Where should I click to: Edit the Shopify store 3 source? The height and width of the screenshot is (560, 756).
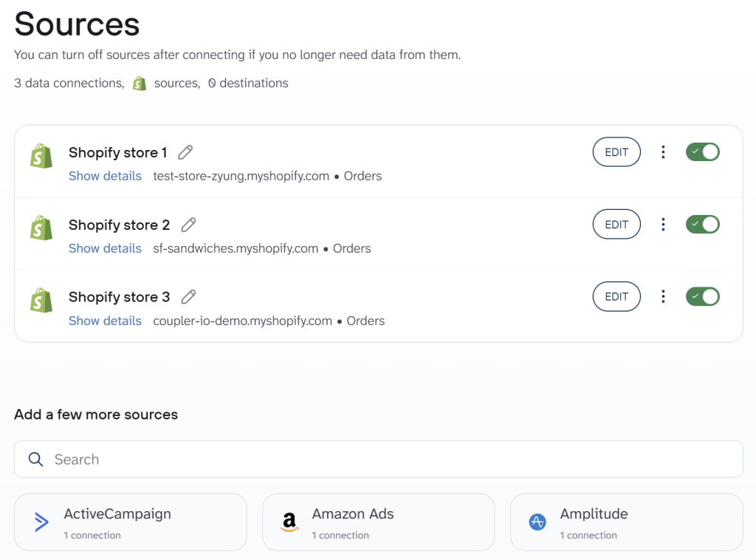pyautogui.click(x=616, y=296)
